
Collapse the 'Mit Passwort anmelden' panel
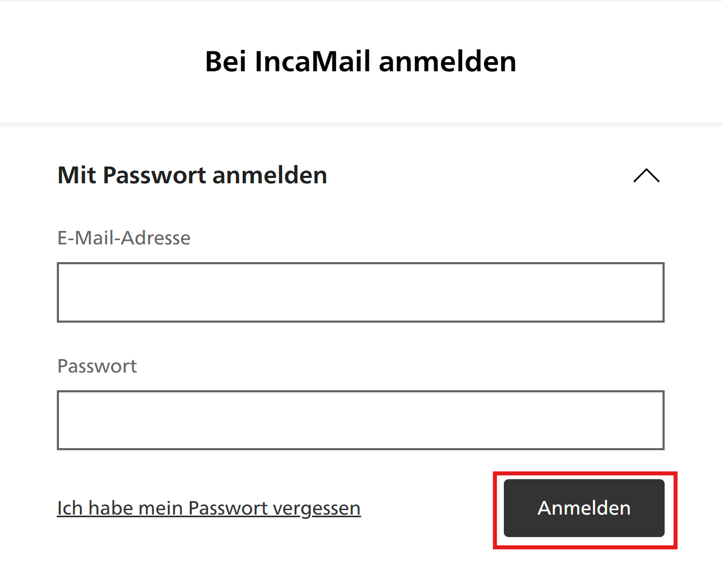(646, 176)
